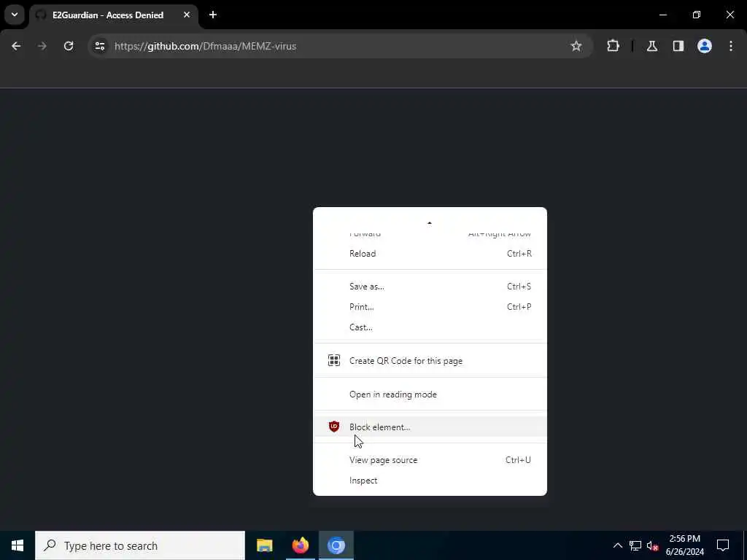Click the taskbar search box
747x560 pixels.
point(140,545)
